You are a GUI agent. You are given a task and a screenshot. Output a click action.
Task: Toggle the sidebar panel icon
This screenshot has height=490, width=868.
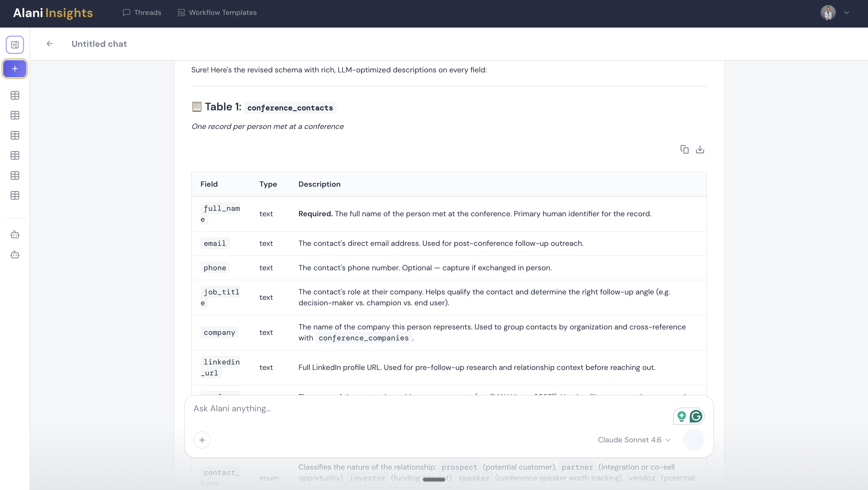[15, 45]
